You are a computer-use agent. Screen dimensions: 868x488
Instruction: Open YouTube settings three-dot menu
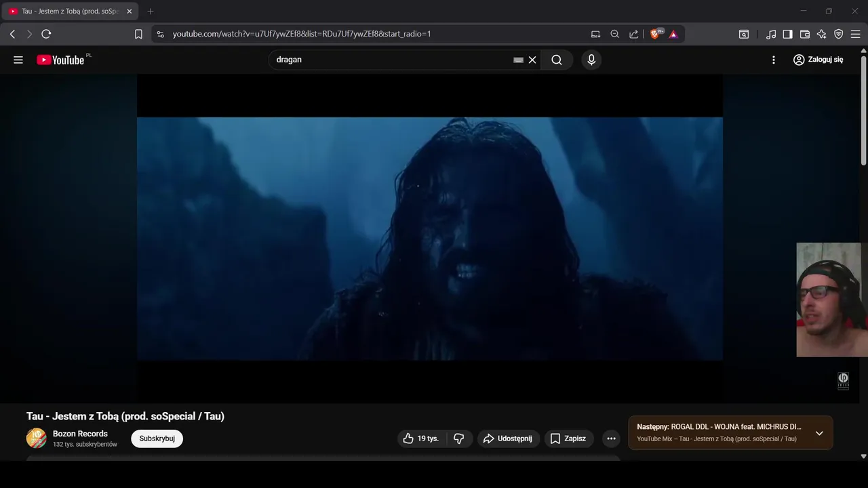(x=774, y=60)
